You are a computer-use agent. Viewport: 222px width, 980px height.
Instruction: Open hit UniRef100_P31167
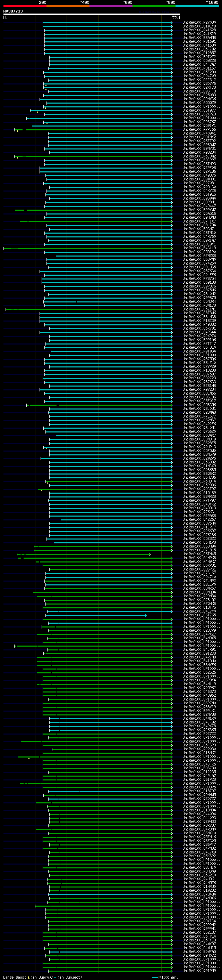coord(199,68)
